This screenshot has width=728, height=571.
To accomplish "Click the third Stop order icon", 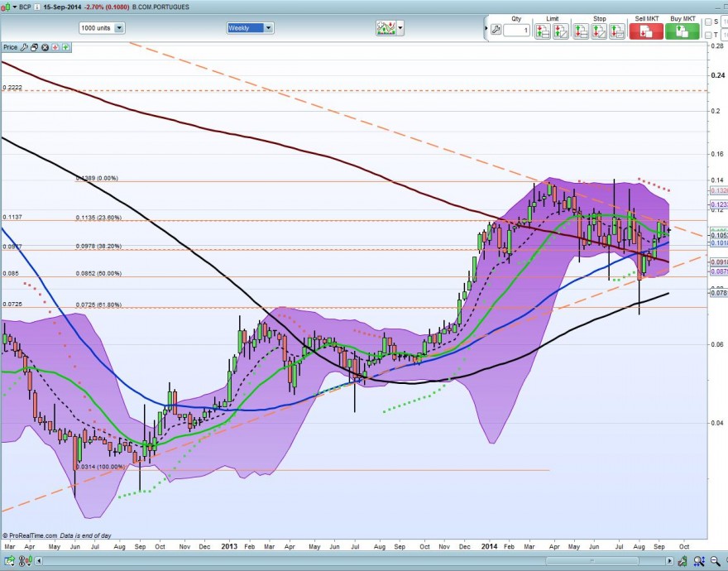I will coord(616,31).
